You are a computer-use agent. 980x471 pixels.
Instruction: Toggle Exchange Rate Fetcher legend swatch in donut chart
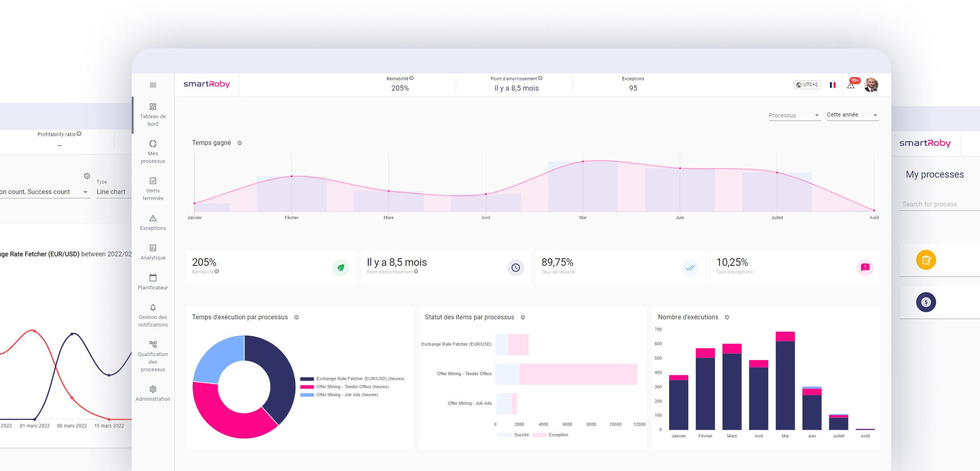point(307,379)
